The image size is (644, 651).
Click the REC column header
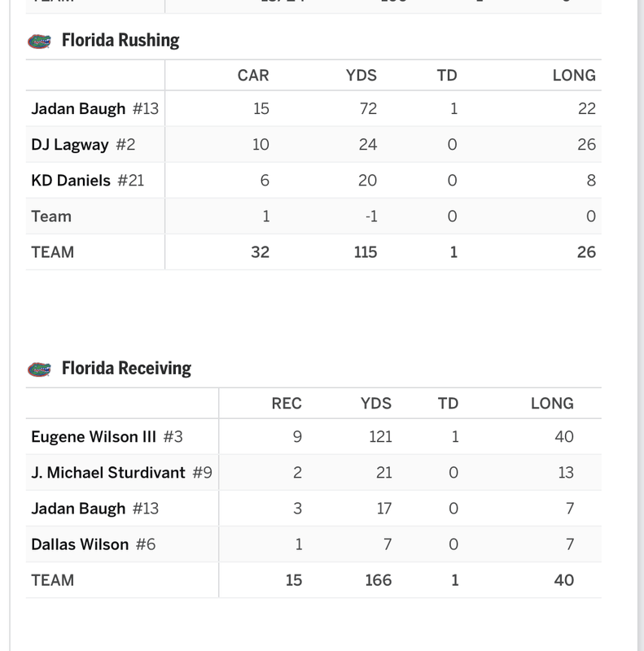[x=287, y=404]
